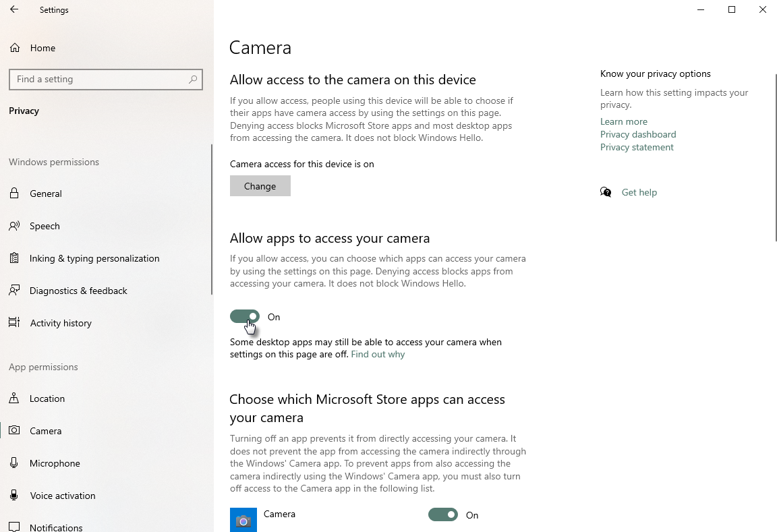Click the Change button
Viewport: 777px width, 532px height.
pos(260,185)
